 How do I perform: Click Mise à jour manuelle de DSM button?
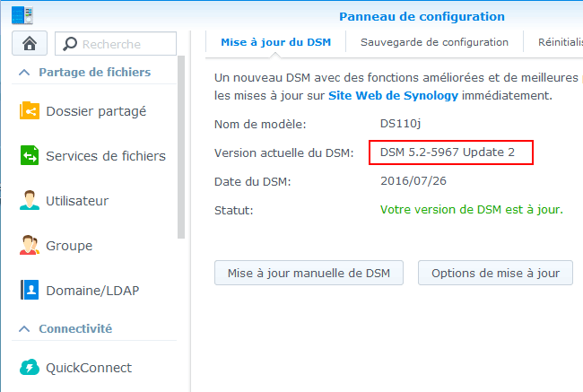(x=309, y=274)
